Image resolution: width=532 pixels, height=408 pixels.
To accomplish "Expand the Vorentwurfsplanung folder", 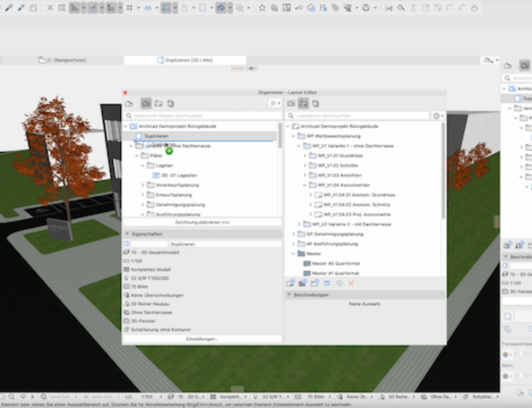I will 143,186.
